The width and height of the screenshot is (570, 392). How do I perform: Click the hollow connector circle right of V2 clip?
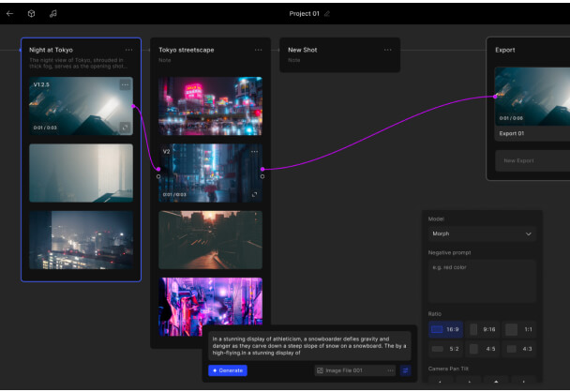[x=262, y=176]
